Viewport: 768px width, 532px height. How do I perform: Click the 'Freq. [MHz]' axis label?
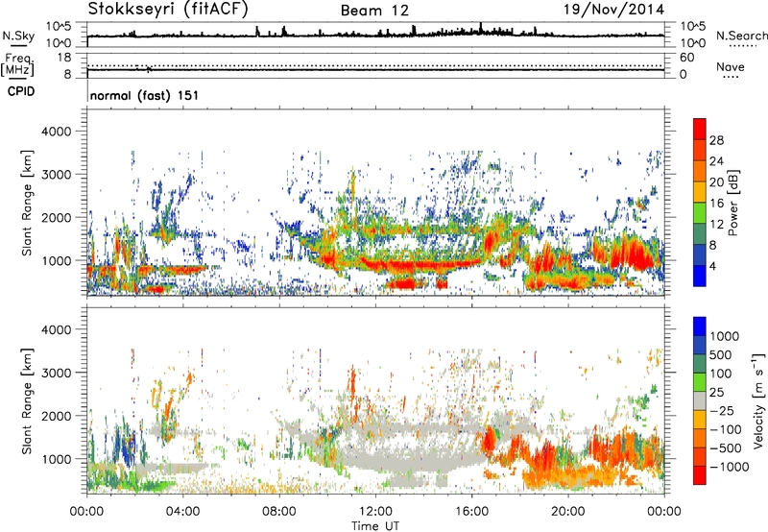click(x=18, y=64)
